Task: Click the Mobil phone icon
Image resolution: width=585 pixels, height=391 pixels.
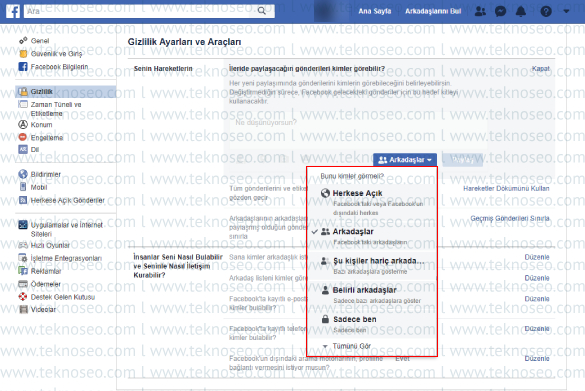Action: coord(23,187)
